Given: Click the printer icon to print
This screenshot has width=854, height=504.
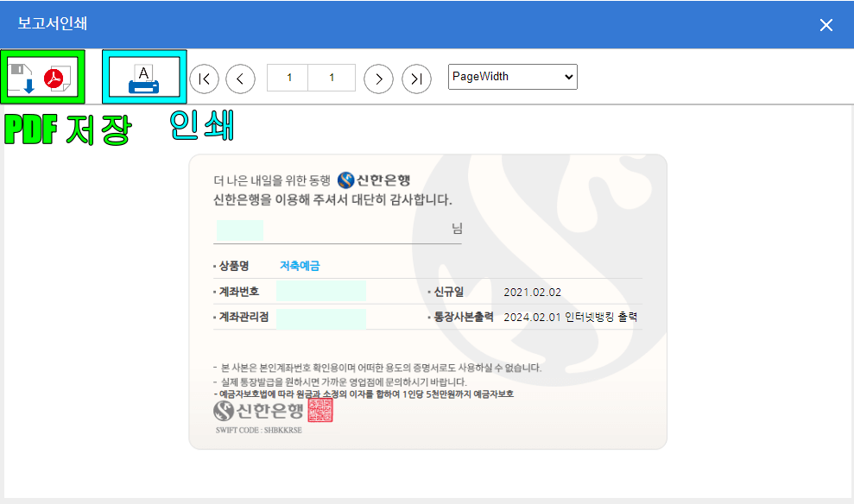Looking at the screenshot, I should pos(144,79).
